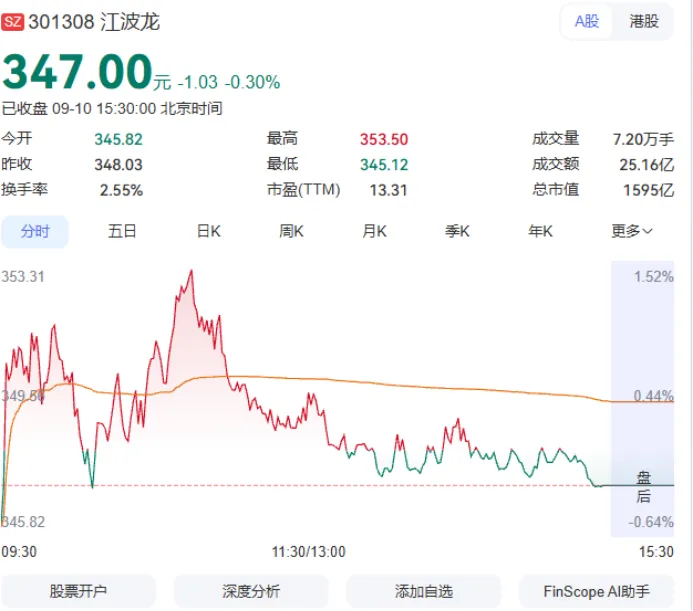
Task: Click the red SZ exchange badge icon
Action: (12, 22)
